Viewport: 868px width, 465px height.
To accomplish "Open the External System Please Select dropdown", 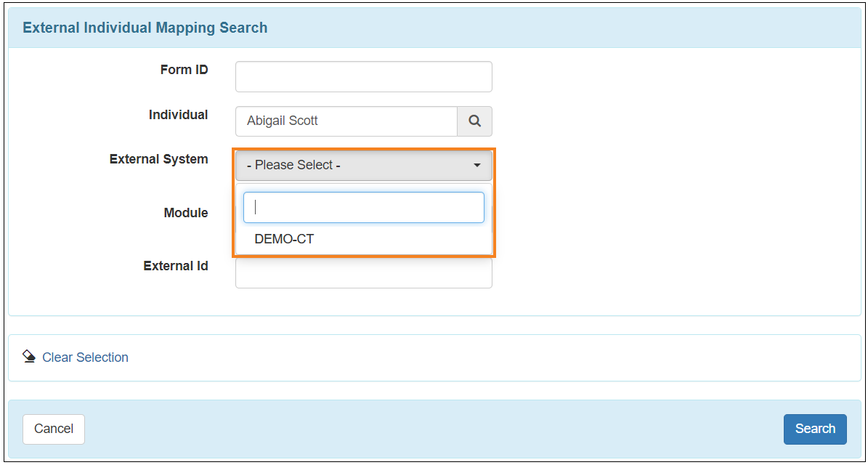I will click(x=364, y=165).
